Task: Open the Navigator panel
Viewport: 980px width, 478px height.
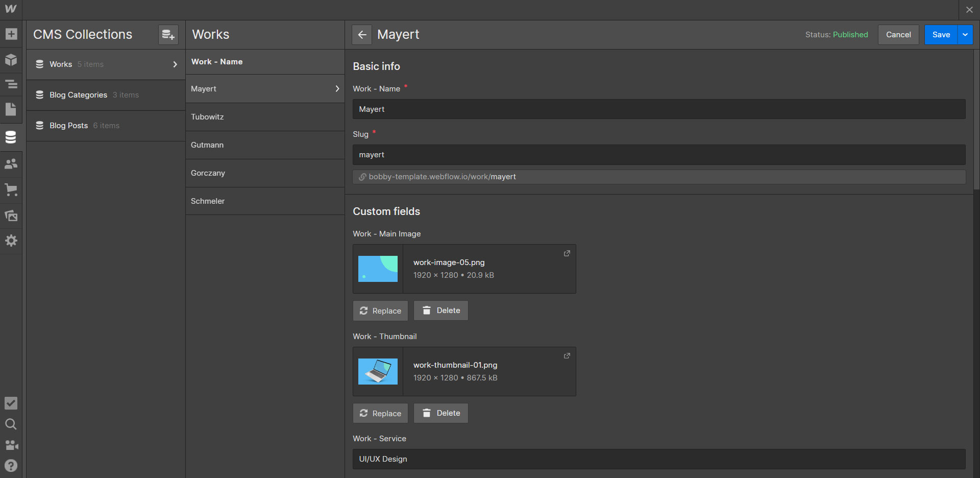Action: pyautogui.click(x=11, y=85)
